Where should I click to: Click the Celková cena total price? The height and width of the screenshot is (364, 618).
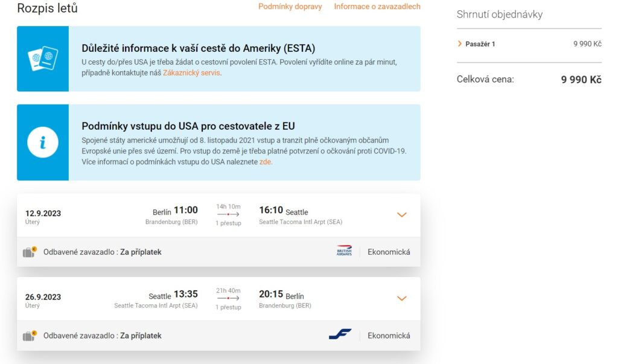581,80
